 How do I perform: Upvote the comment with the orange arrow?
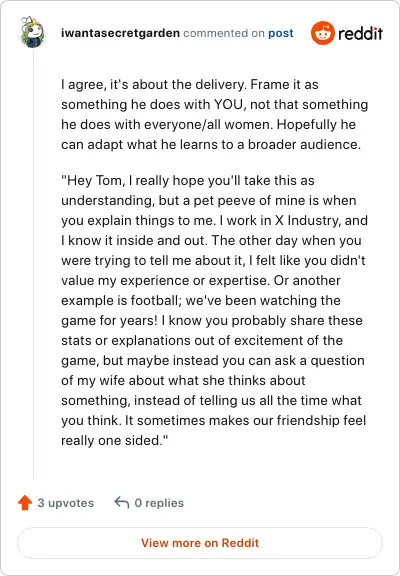coord(25,503)
